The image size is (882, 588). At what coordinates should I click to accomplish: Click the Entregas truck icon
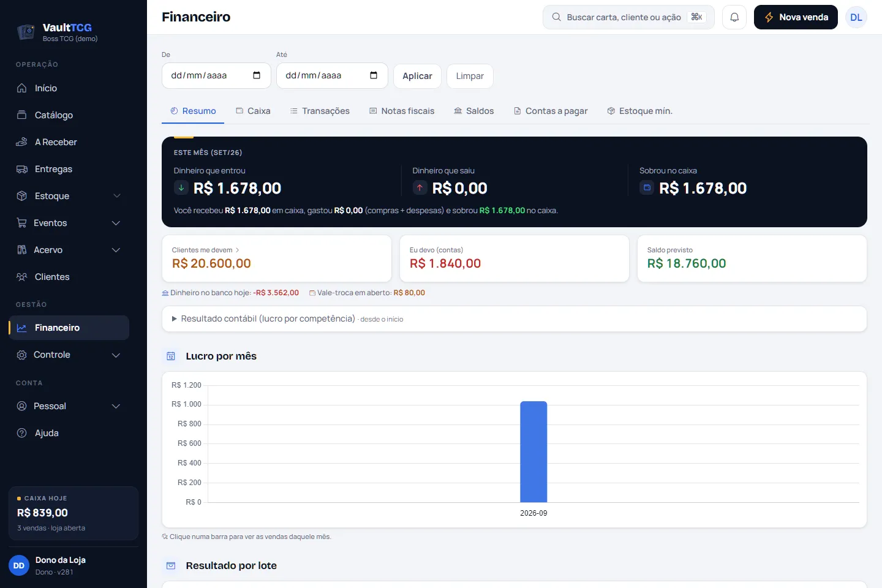22,169
